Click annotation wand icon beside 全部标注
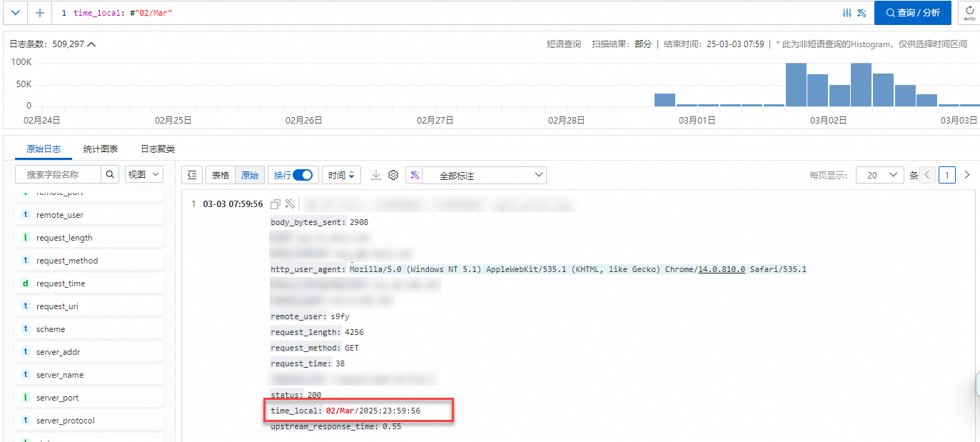 pos(414,175)
